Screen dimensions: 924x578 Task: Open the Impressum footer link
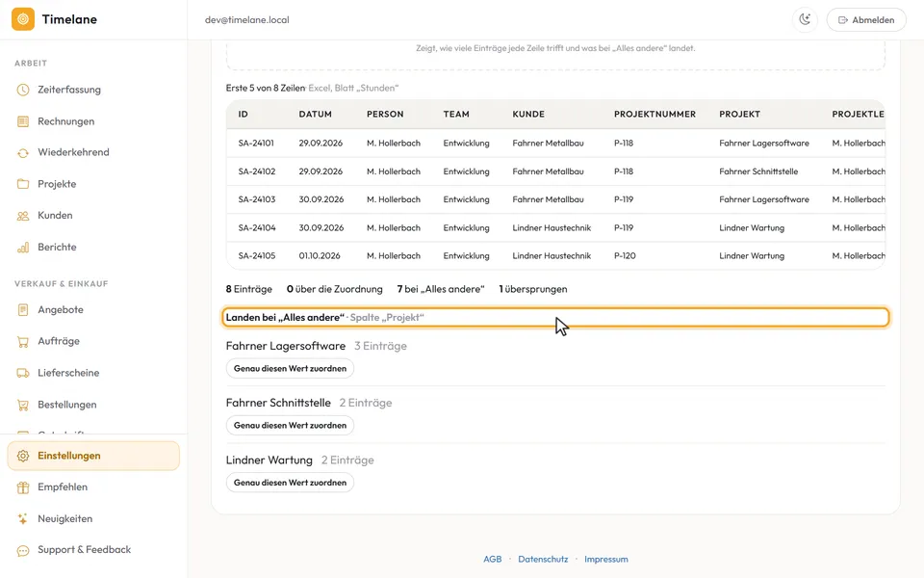[605, 559]
